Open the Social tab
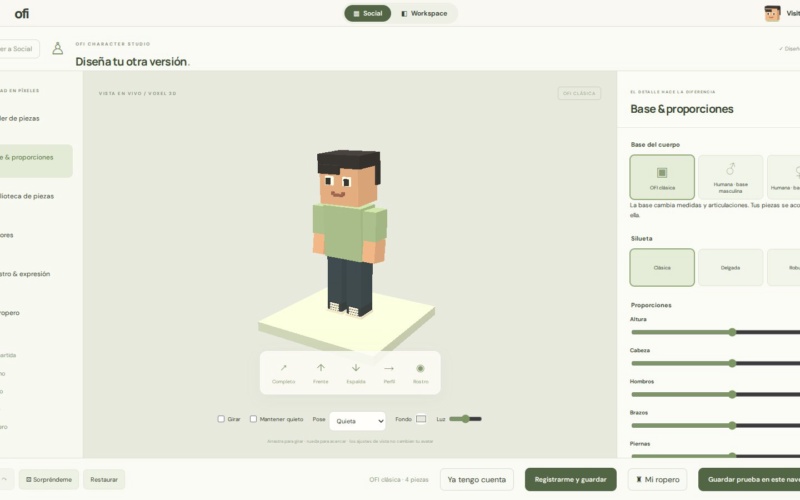 point(367,13)
